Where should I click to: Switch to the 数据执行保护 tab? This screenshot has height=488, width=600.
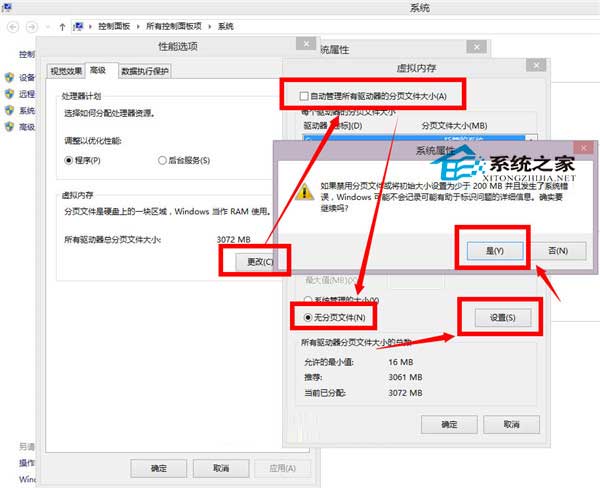(x=146, y=70)
